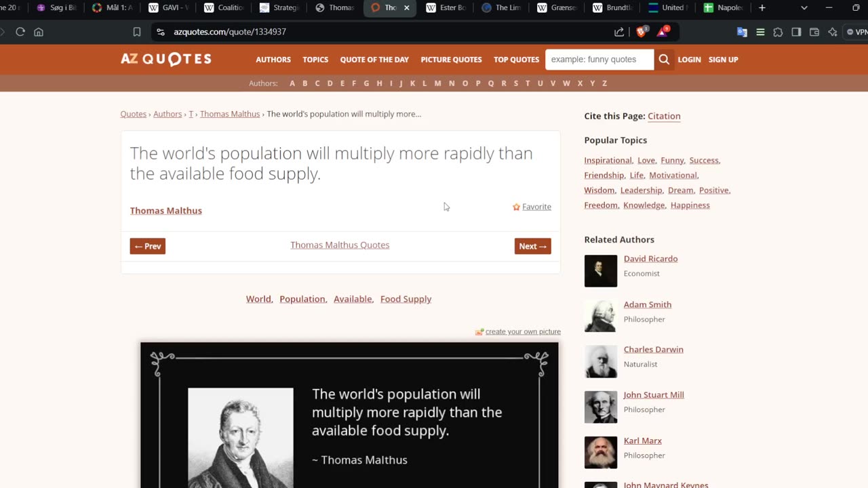Image resolution: width=868 pixels, height=488 pixels.
Task: Click the search magnifier button
Action: point(664,60)
